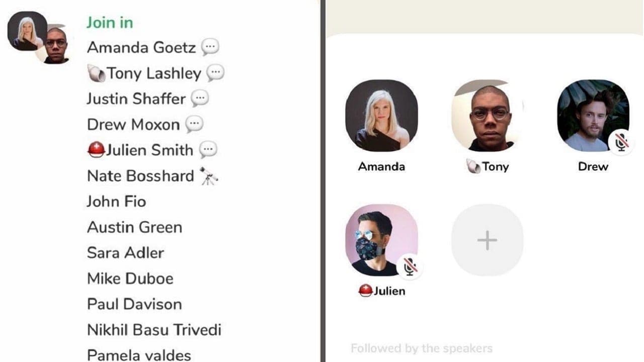Open Julien's masked avatar
The image size is (644, 362).
coord(381,240)
